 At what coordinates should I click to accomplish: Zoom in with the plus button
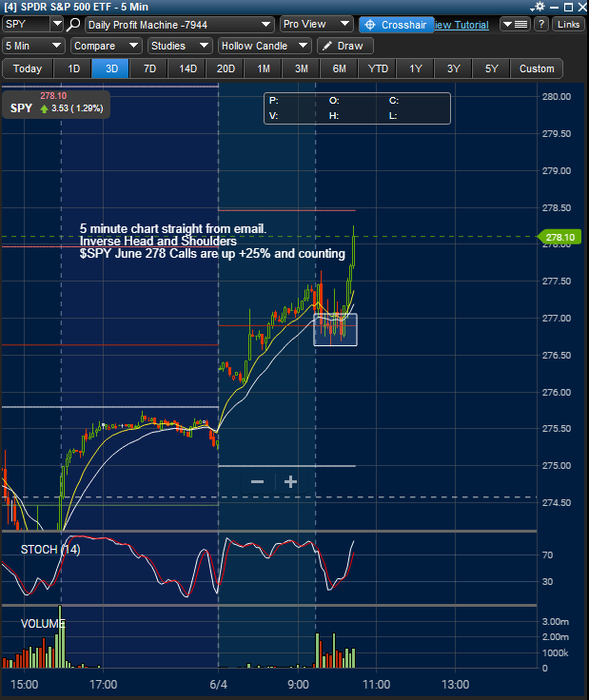291,481
